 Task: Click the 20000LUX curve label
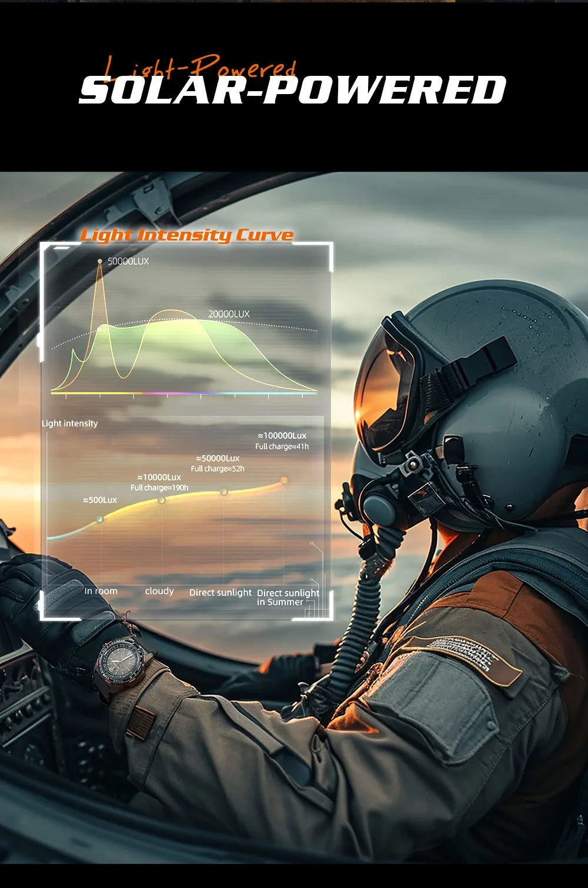(229, 314)
